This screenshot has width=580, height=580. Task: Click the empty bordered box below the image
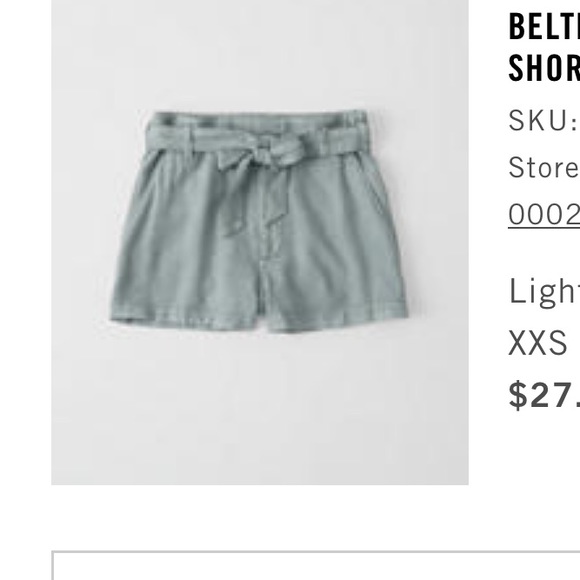[316, 566]
